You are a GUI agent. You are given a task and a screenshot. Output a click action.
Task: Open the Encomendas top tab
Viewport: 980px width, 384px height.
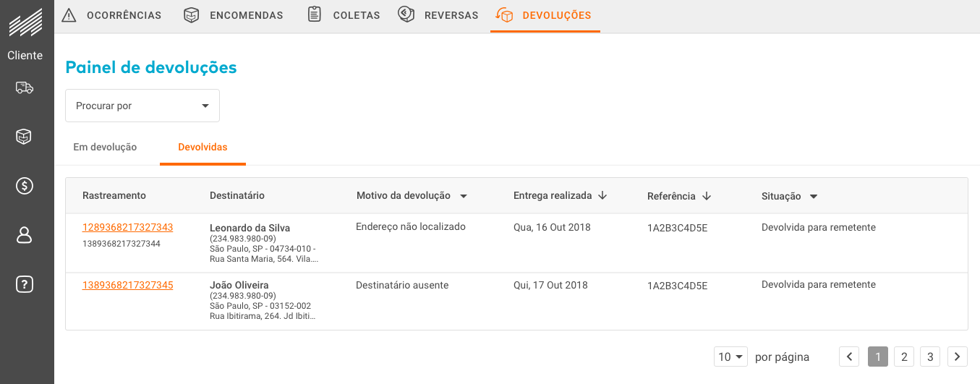[x=233, y=15]
